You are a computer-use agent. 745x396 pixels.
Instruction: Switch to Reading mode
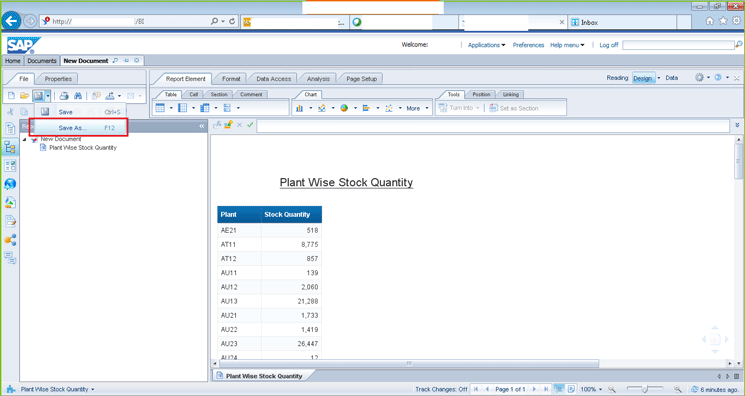pos(617,78)
